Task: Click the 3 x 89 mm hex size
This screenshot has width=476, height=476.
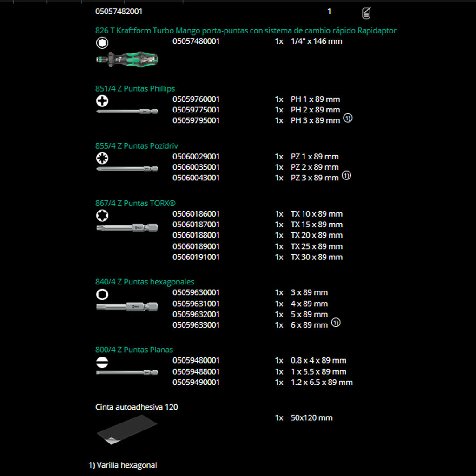Action: coord(309,293)
